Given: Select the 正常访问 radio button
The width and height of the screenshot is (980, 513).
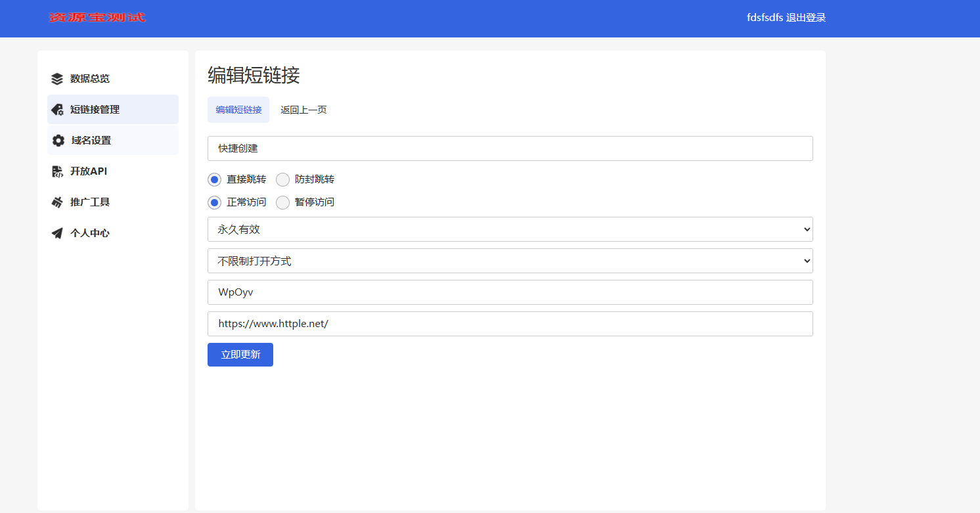Looking at the screenshot, I should click(214, 202).
